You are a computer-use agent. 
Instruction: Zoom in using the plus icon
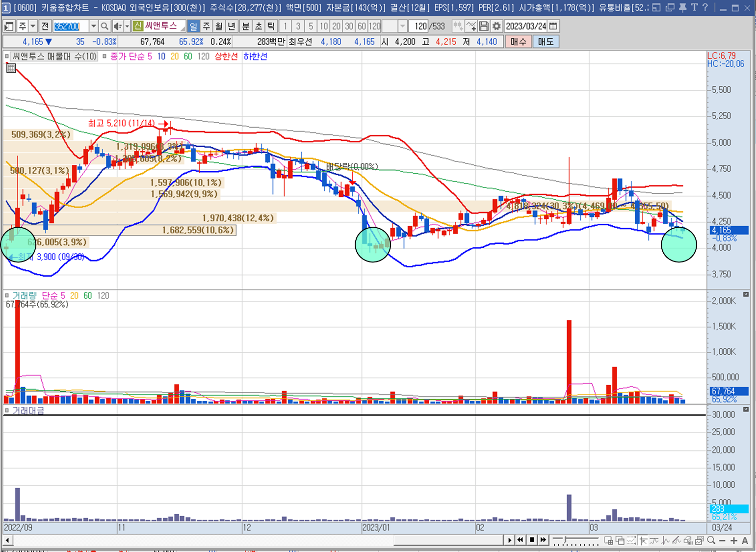[x=734, y=540]
